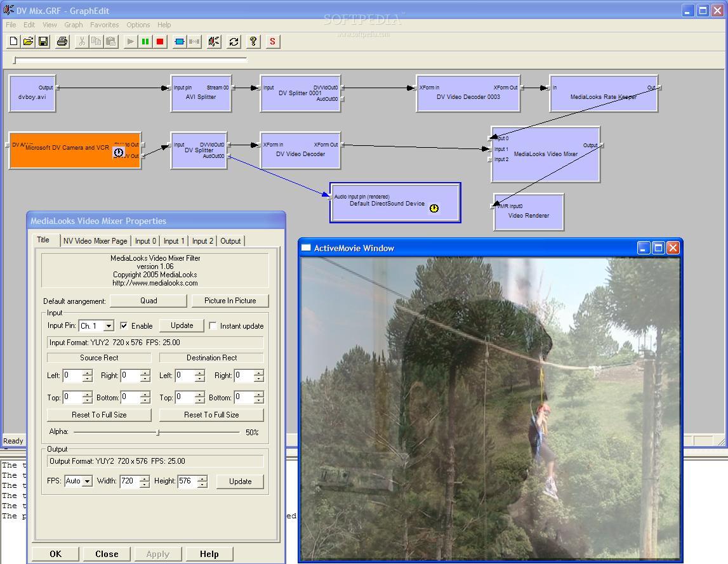Screen dimensions: 728x564
Task: Click the Connect to remote graph icon
Action: coord(213,41)
